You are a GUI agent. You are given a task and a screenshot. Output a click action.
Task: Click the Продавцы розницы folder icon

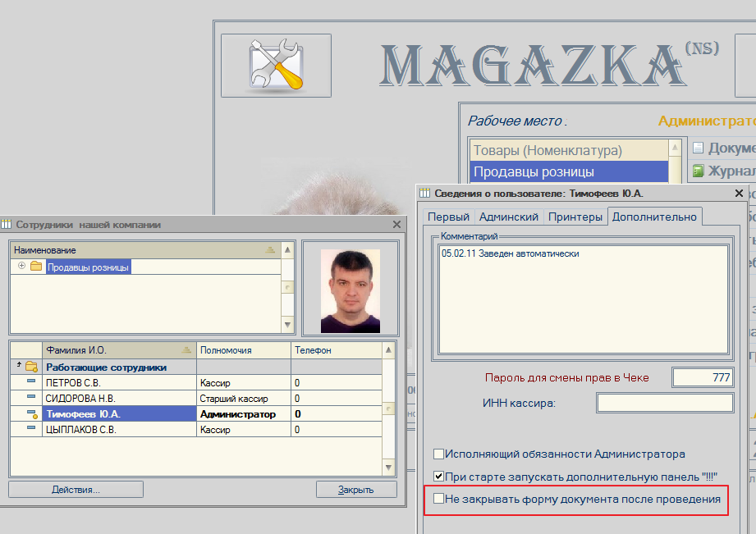(x=36, y=266)
